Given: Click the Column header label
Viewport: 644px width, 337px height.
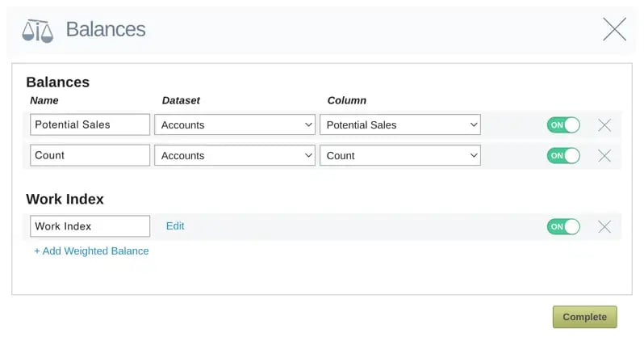Looking at the screenshot, I should click(347, 100).
